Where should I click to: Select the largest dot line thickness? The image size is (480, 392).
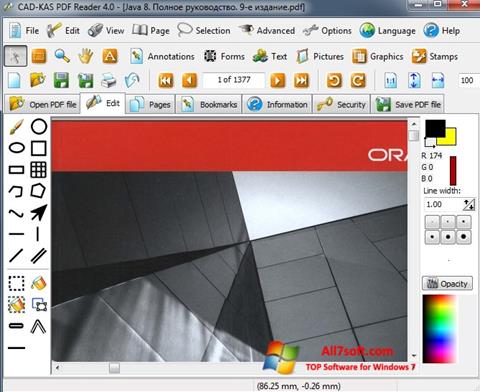(x=464, y=237)
